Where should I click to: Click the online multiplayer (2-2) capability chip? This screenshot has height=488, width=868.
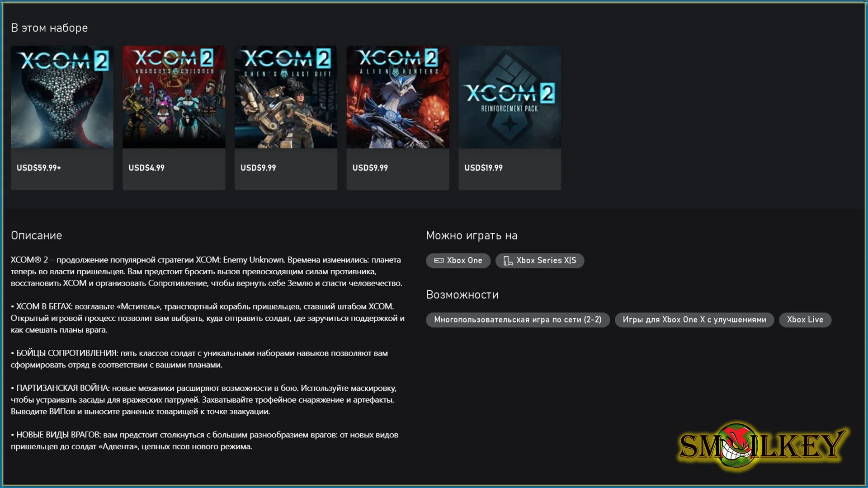[x=518, y=320]
